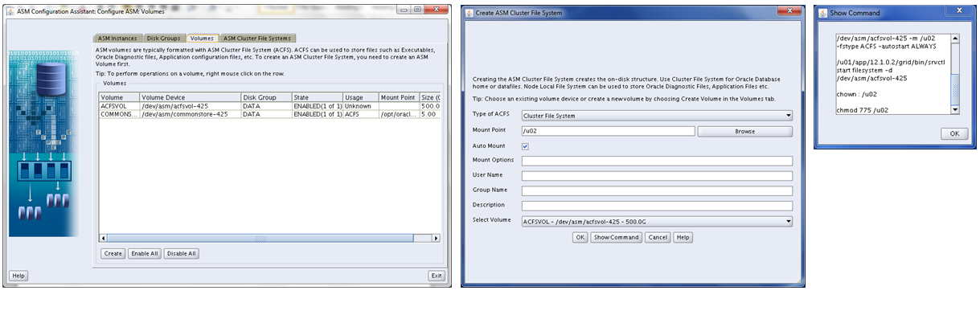Open the ASM Cluster File Systems tab
Screen dimensions: 980x315
(257, 38)
